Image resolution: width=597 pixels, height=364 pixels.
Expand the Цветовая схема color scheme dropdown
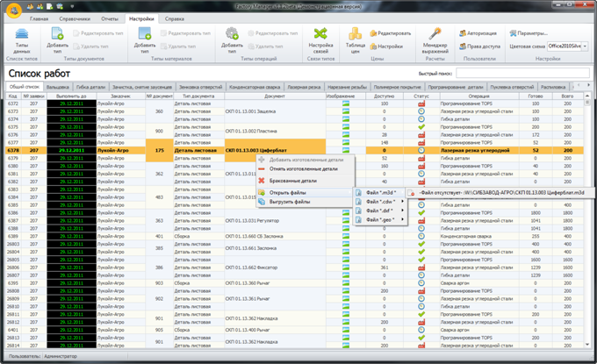click(x=585, y=46)
